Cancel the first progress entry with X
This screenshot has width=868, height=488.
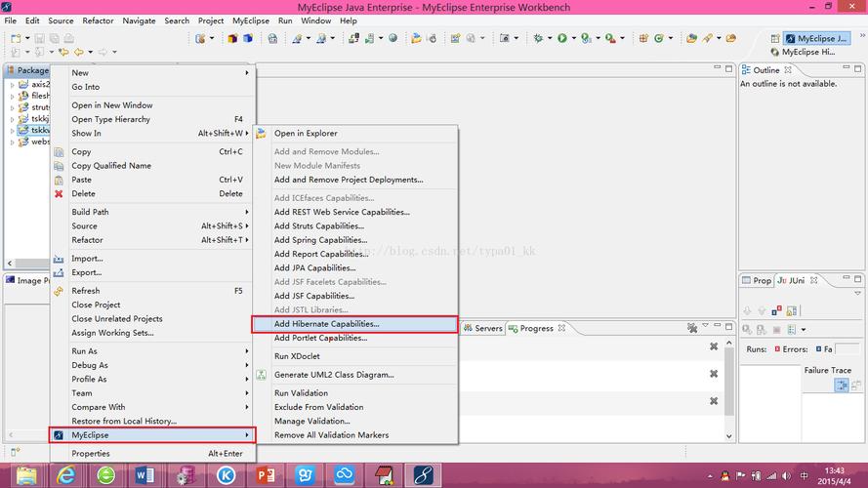(714, 346)
